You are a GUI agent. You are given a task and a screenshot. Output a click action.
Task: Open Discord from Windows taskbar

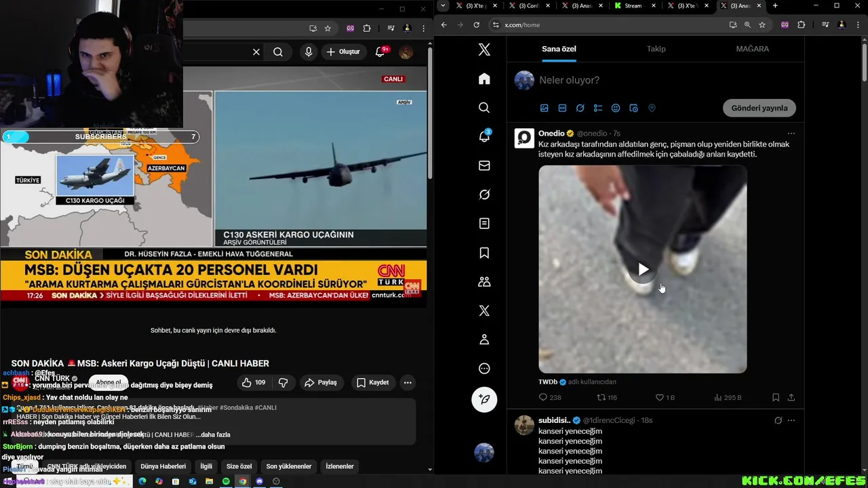259,481
